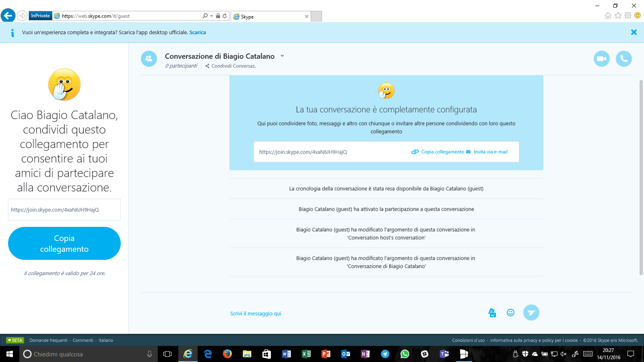
Task: Open Informativa sulla privacy e cookie policy
Action: pos(534,340)
